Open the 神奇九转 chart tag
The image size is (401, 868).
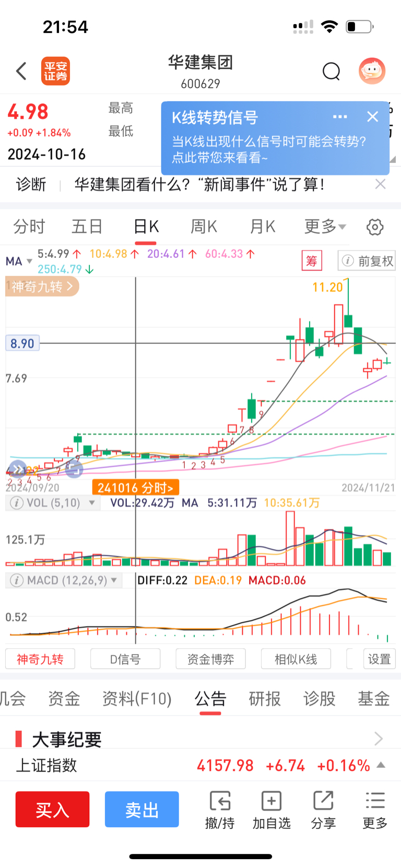tap(42, 287)
